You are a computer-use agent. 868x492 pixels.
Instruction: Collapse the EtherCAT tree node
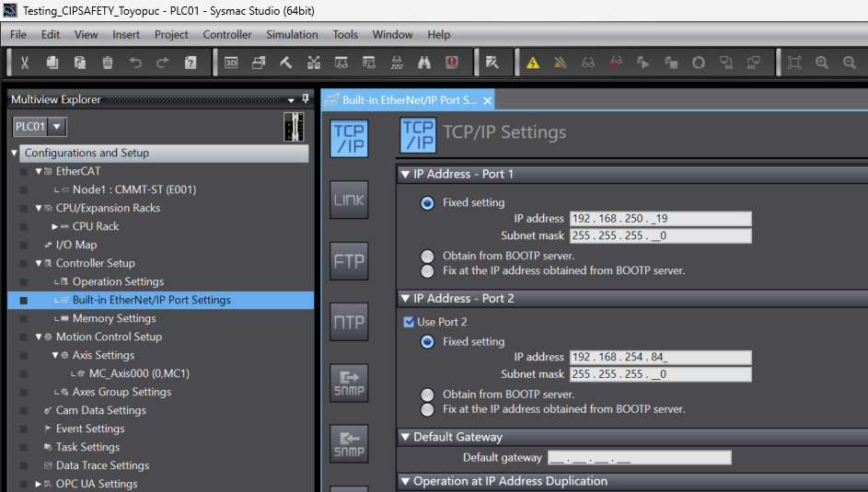pos(38,171)
